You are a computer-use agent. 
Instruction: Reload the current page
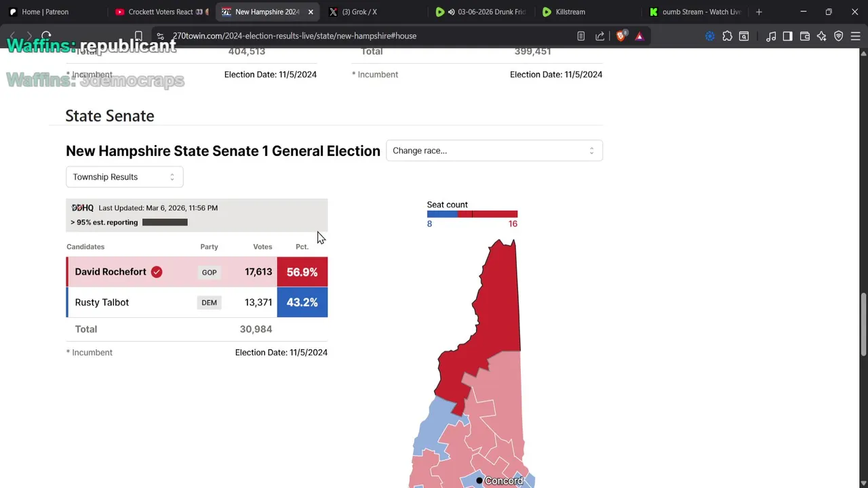(x=46, y=36)
